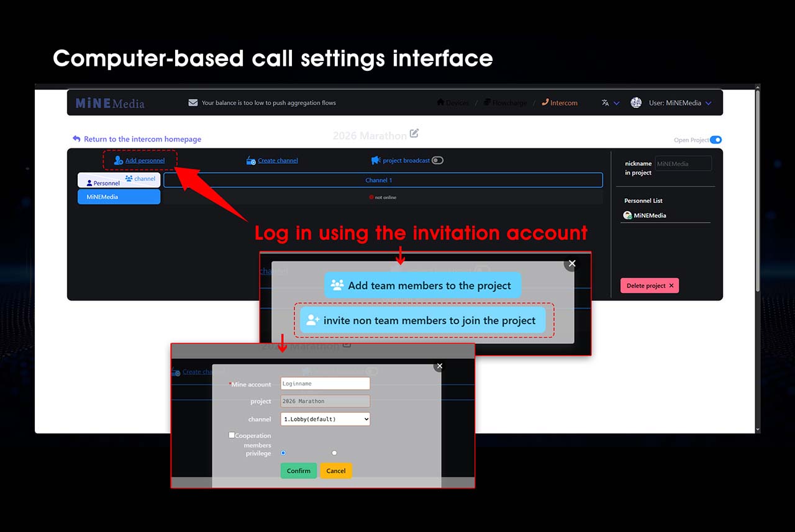Select the unchecked members privilege radio button
Viewport: 795px width, 532px height.
point(334,453)
